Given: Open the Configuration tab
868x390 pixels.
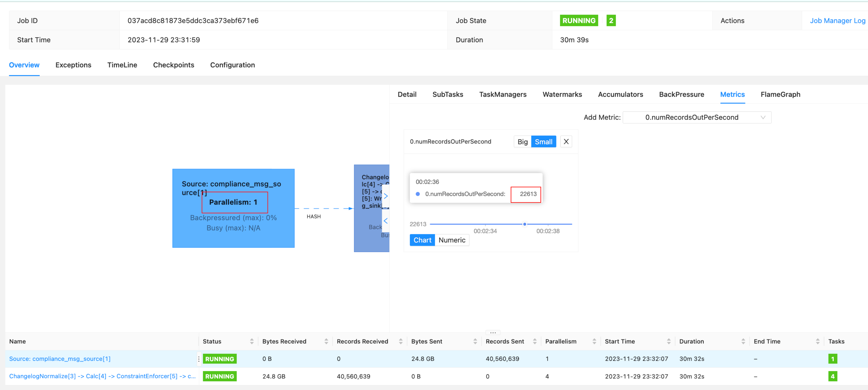Looking at the screenshot, I should (232, 65).
